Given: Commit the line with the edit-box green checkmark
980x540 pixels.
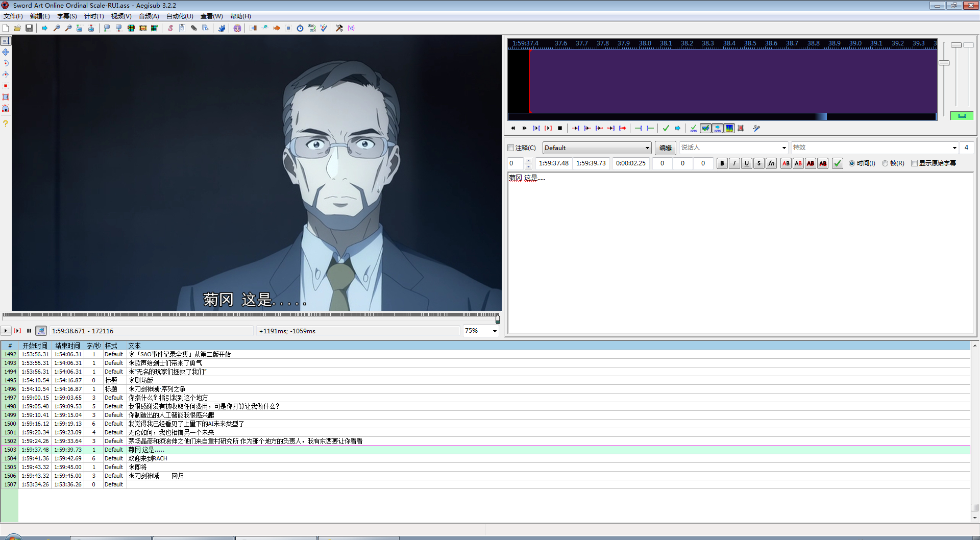Looking at the screenshot, I should [838, 163].
